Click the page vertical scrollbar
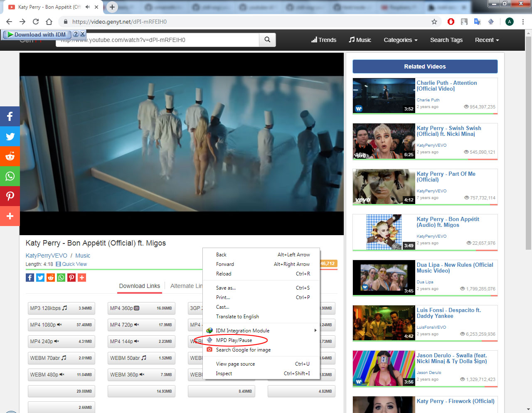532x413 pixels. pyautogui.click(x=529, y=143)
